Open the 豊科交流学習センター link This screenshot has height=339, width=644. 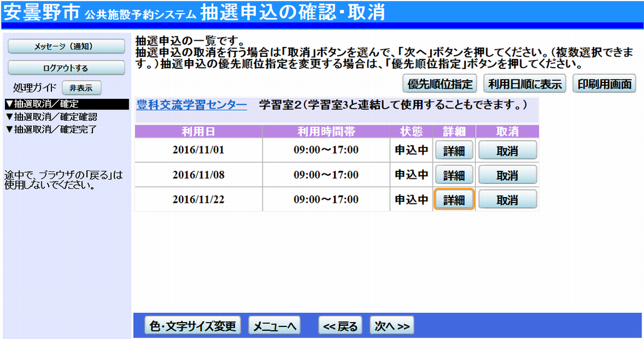coord(191,105)
